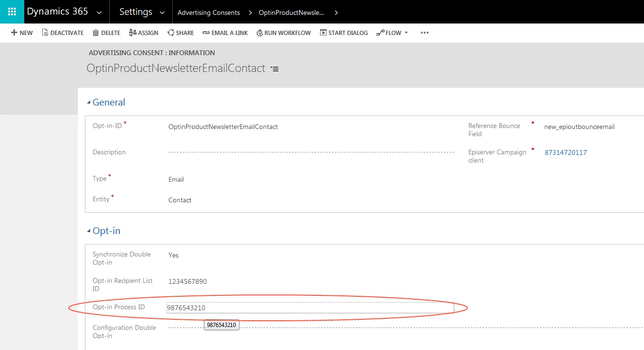
Task: Expand the FLOW dropdown arrow
Action: [x=406, y=33]
